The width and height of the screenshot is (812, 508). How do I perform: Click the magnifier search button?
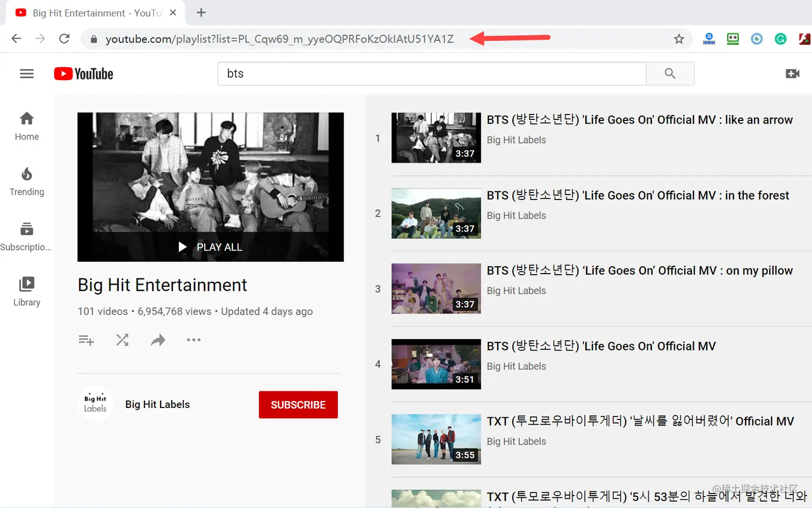[x=670, y=74]
